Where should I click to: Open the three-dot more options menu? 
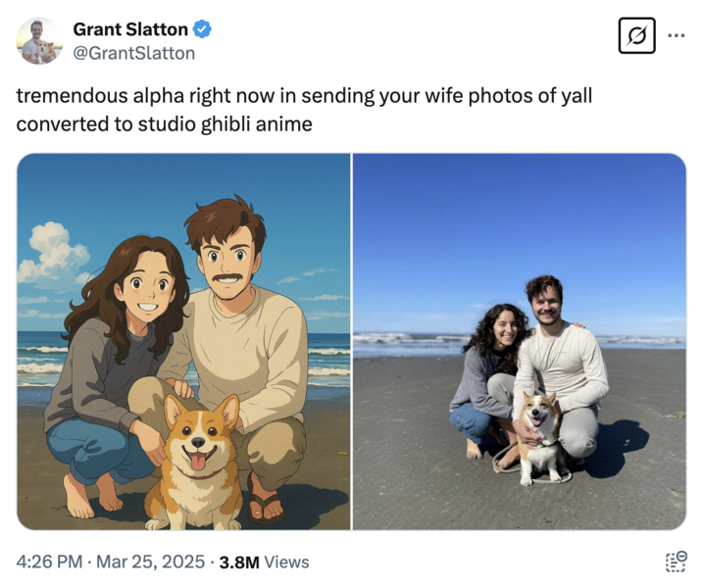click(677, 36)
